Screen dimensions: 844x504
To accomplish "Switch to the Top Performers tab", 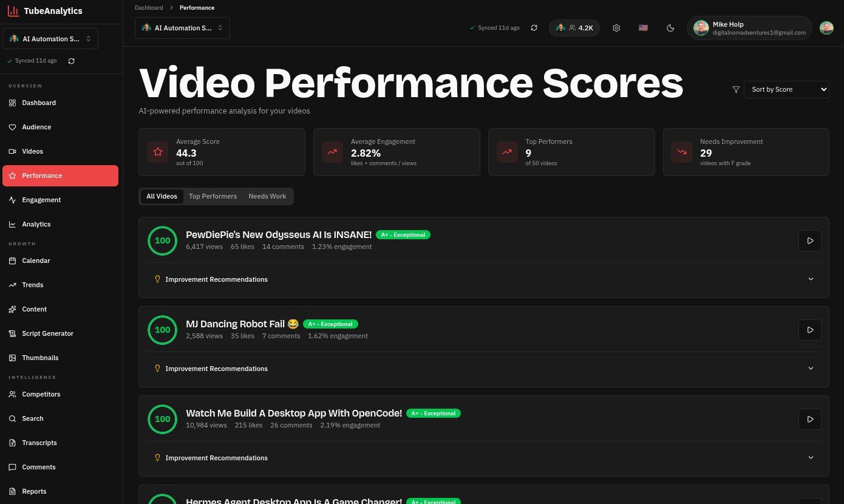I will pos(213,196).
